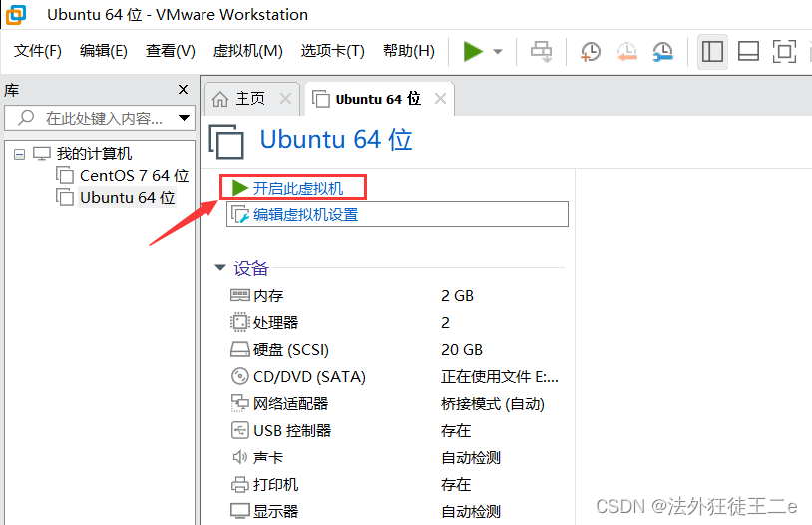Click the 2 GB memory value
Viewport: 812px width, 525px height.
point(457,295)
